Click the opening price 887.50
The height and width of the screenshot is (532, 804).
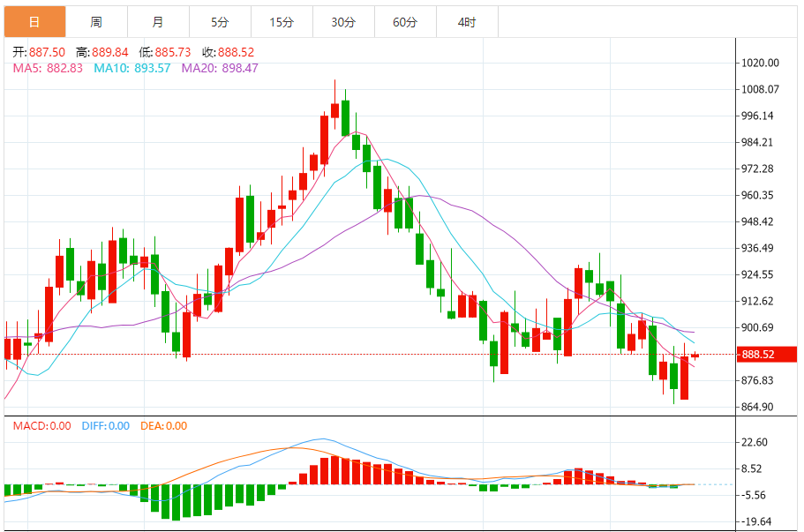point(47,52)
